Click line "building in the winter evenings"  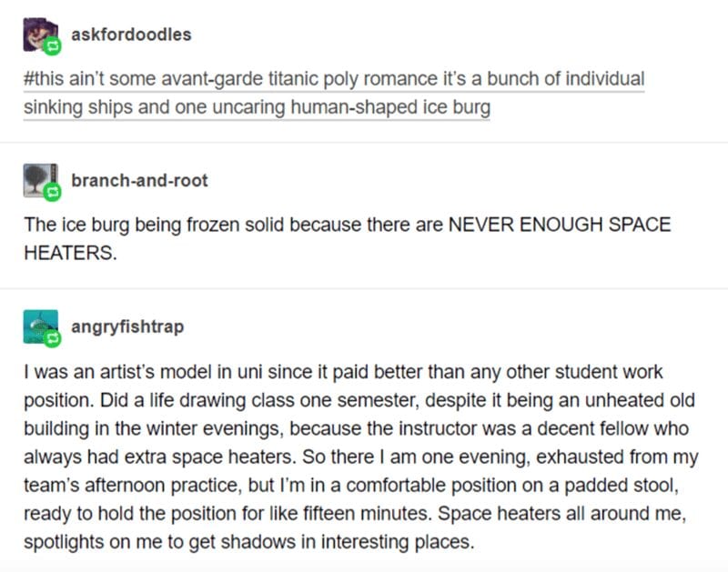click(356, 428)
